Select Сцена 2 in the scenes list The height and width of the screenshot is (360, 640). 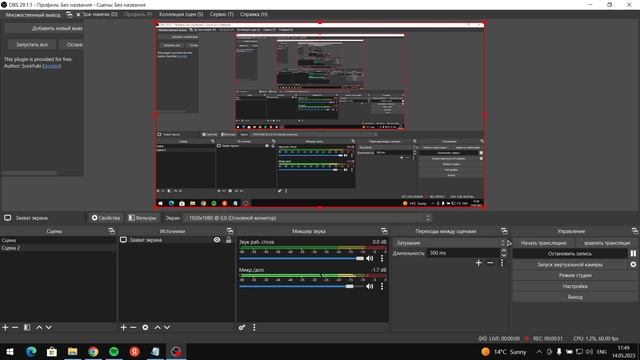(58, 248)
